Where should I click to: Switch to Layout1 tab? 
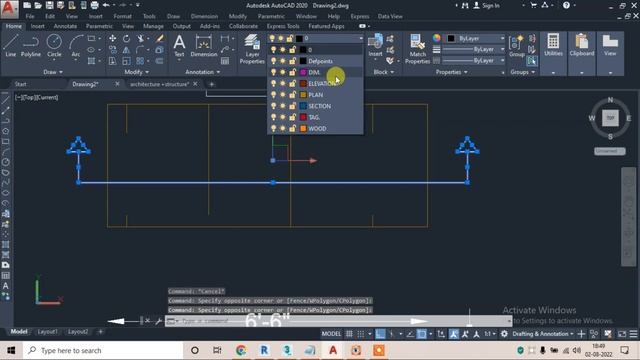(x=48, y=332)
